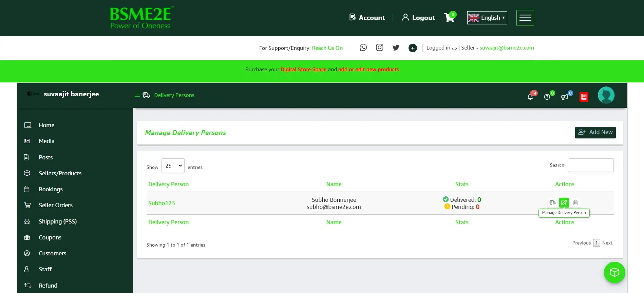Click add or edit new products link
Screen dimensions: 644x293
pyautogui.click(x=368, y=69)
